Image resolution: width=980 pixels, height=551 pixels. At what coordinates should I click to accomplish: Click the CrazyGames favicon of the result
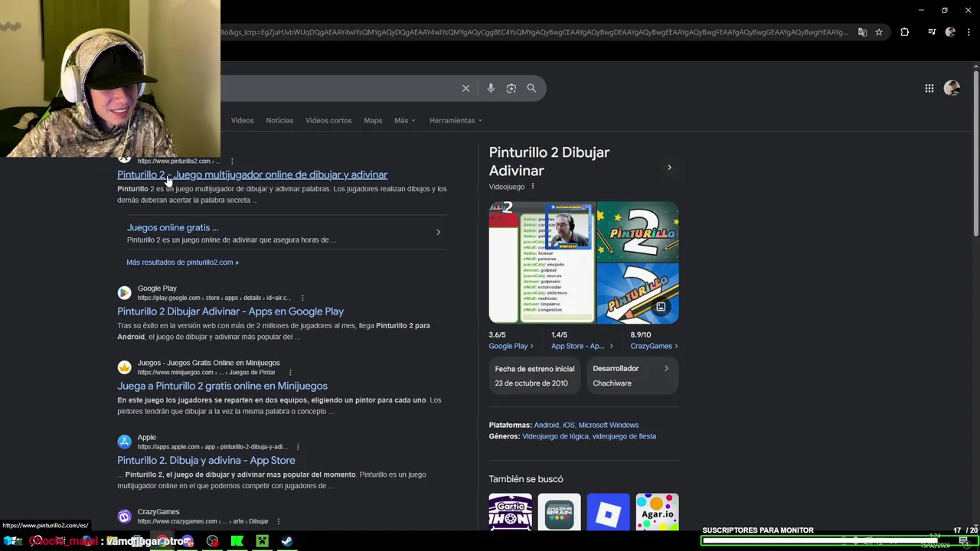124,517
